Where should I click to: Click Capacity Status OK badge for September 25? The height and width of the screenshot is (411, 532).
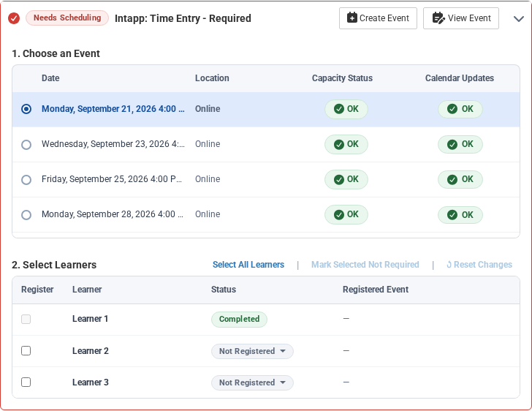pos(346,179)
